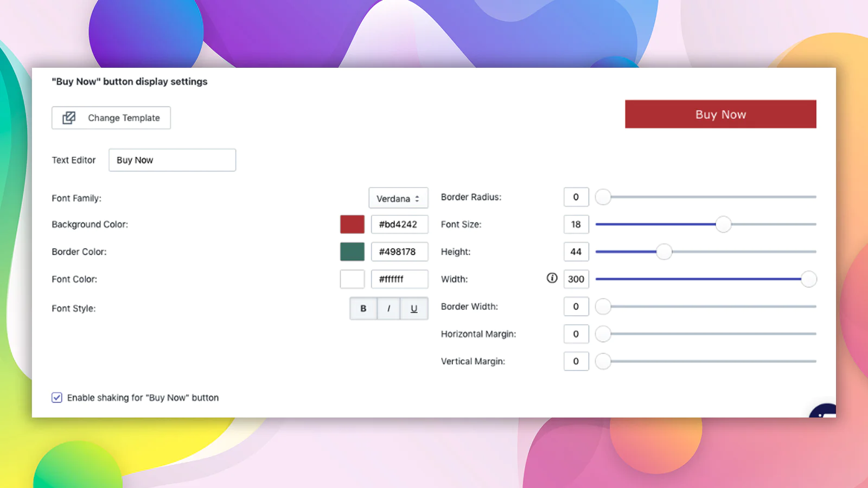Screen dimensions: 868x488
Task: Open the green border color swatch
Action: click(352, 252)
